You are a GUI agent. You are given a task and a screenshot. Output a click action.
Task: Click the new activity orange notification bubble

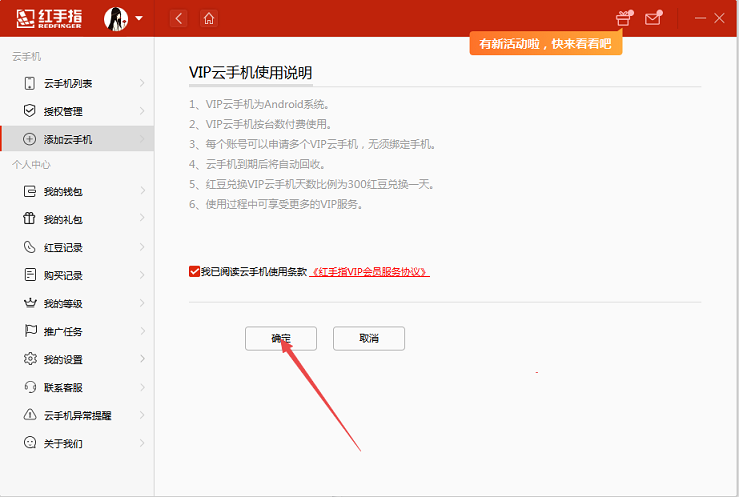[546, 44]
